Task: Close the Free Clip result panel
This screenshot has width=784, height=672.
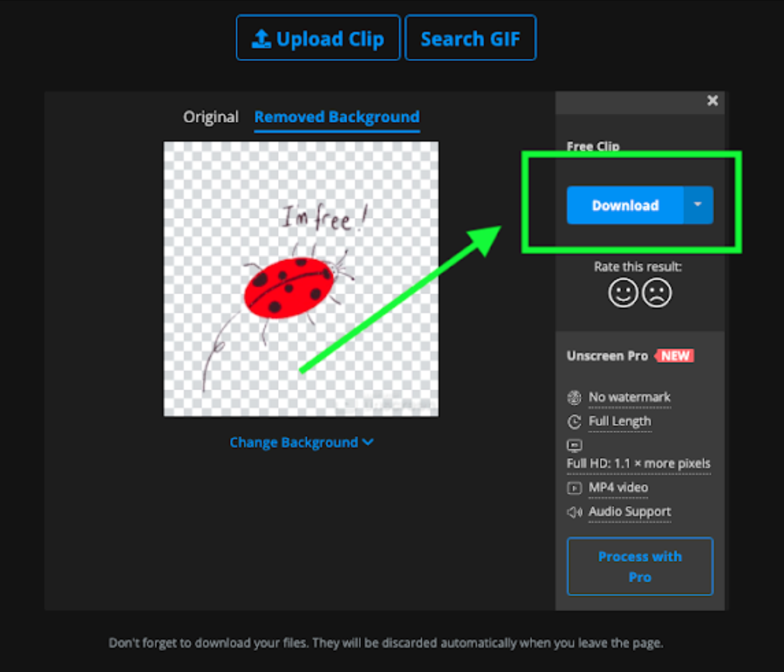Action: [713, 101]
